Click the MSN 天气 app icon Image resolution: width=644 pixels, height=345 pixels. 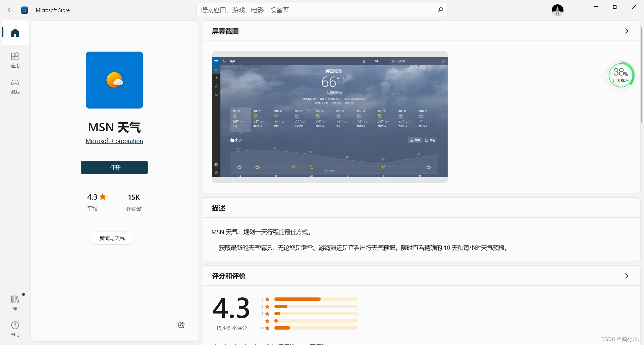click(x=114, y=80)
